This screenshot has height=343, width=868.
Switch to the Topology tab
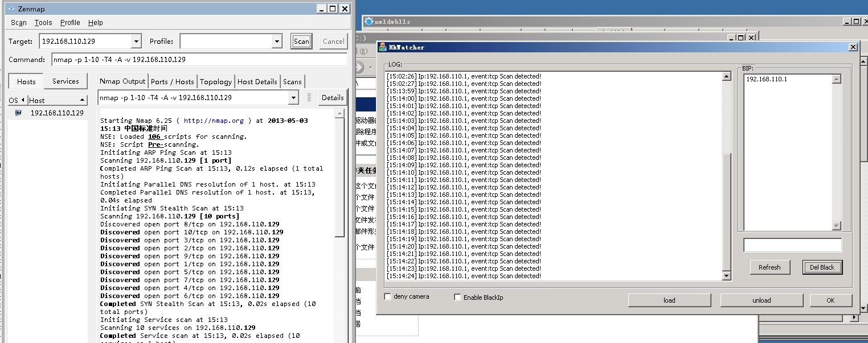[216, 81]
